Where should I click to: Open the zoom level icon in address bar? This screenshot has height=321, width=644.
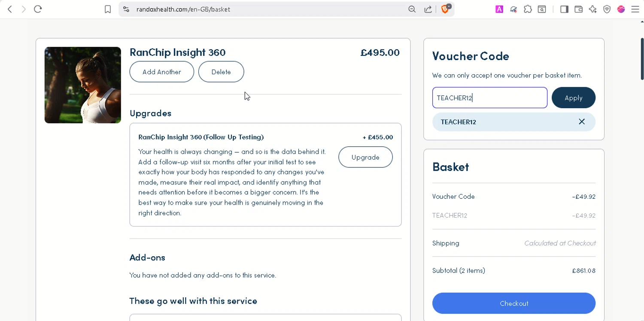tap(412, 9)
